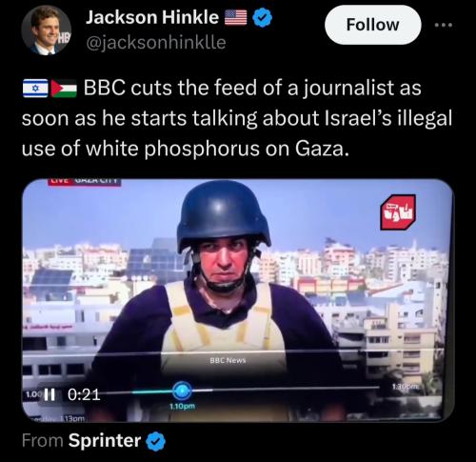Viewport: 476px width, 462px height.
Task: Click the US flag emoji next to the name
Action: click(x=236, y=17)
